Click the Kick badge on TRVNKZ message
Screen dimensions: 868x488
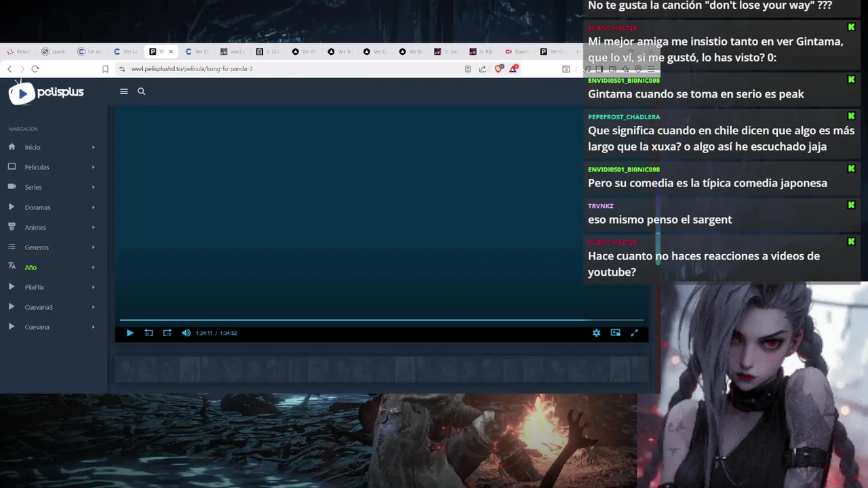(851, 205)
